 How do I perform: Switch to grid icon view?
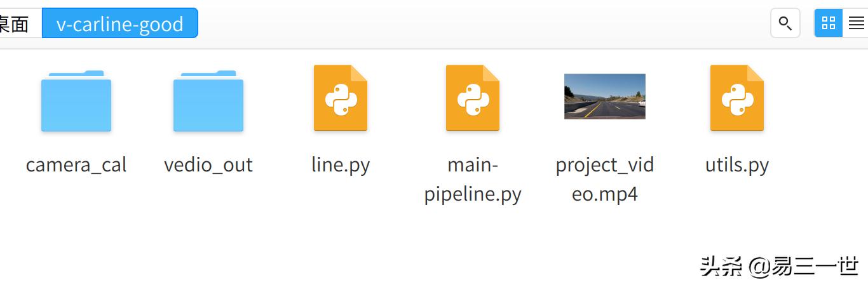pos(829,23)
